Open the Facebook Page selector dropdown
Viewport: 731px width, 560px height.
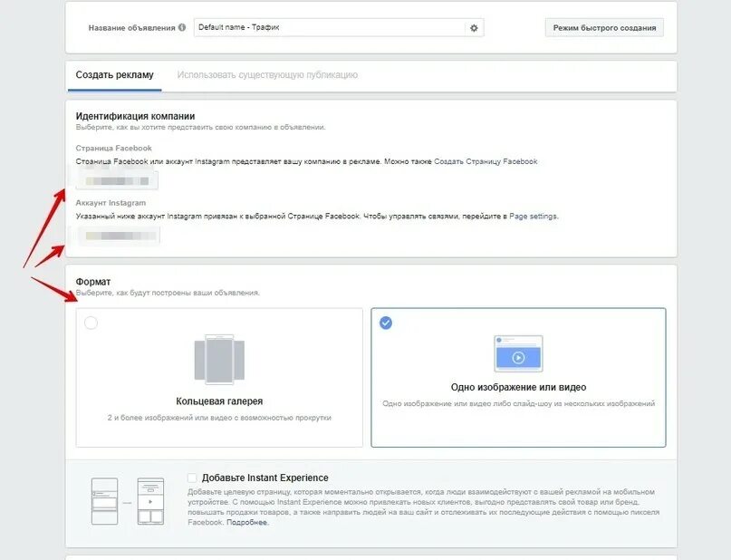click(117, 180)
